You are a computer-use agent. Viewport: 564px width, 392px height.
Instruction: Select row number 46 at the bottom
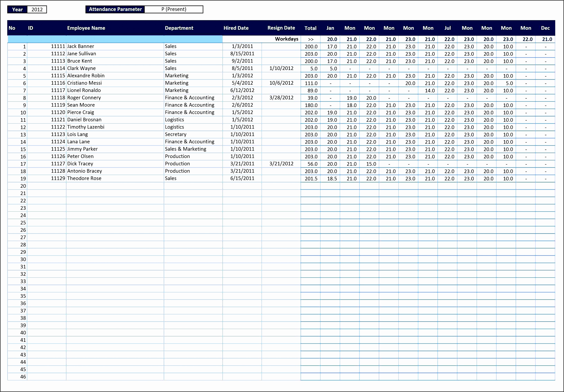pyautogui.click(x=23, y=377)
